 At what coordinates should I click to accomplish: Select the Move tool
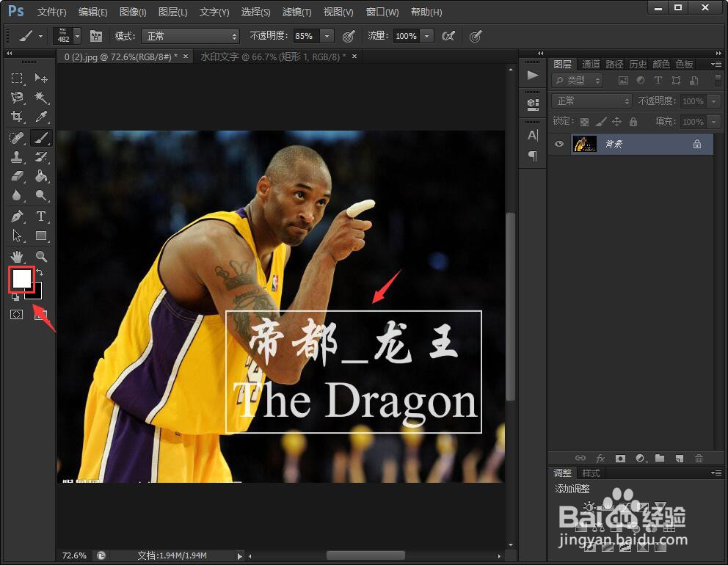[41, 78]
